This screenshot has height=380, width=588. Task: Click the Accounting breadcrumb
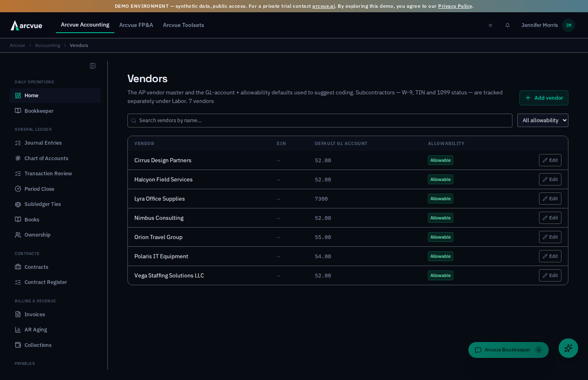[x=47, y=45]
